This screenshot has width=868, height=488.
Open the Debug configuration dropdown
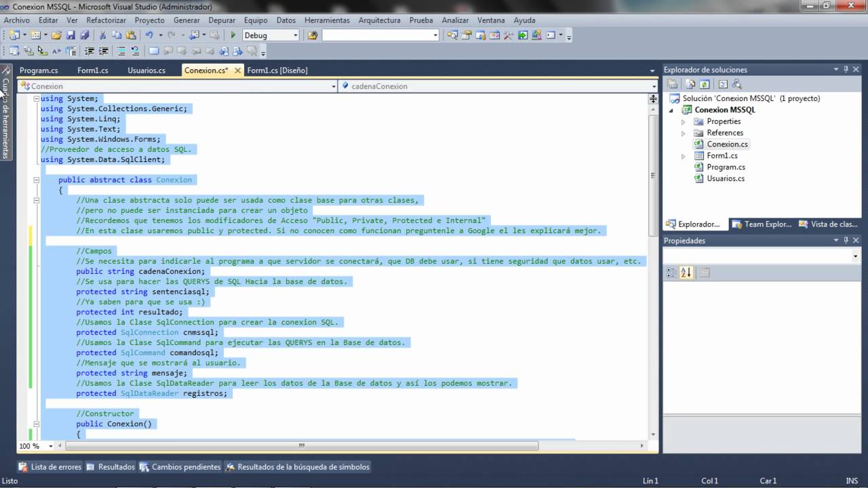click(x=295, y=35)
